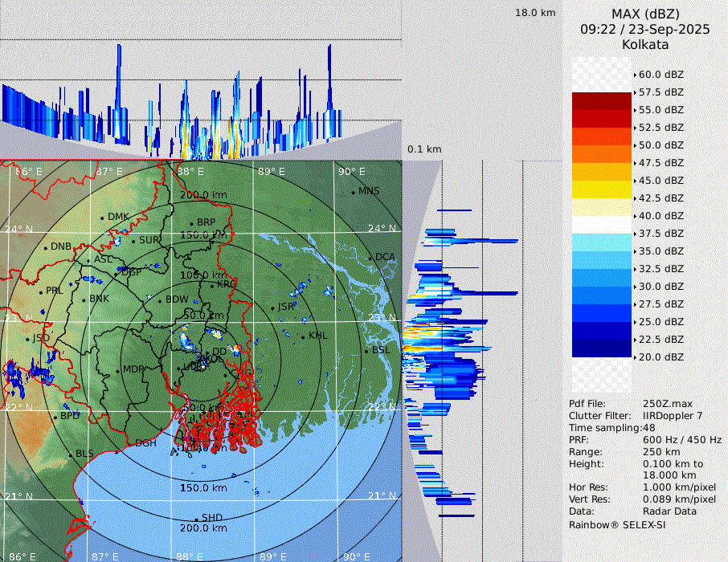Viewport: 728px width, 562px height.
Task: Select the BDW station dot
Action: point(159,300)
